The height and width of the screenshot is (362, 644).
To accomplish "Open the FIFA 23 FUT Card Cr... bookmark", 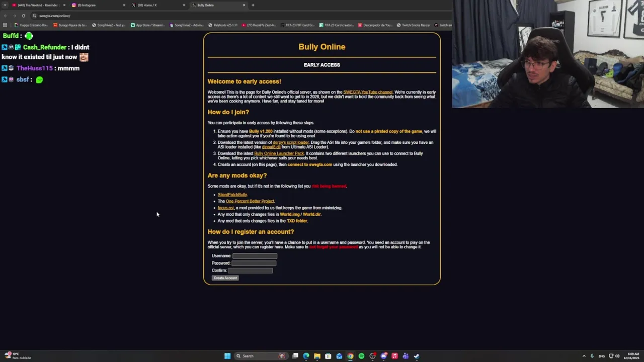I will point(297,25).
